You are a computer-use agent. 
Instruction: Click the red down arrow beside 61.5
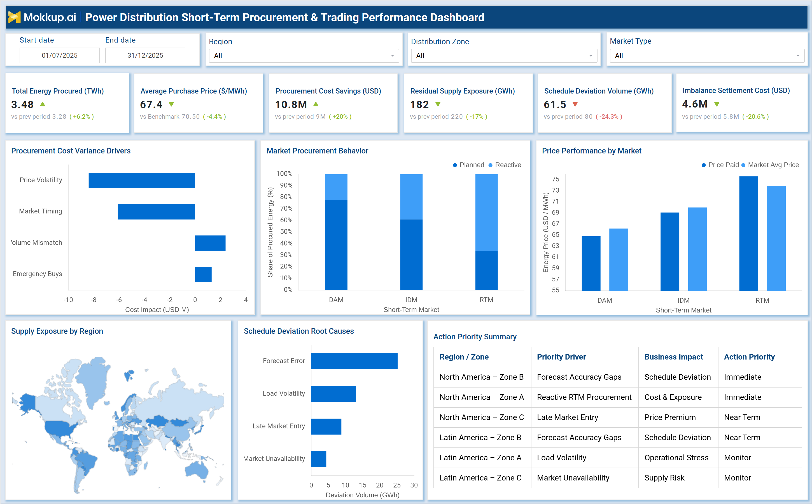point(575,104)
